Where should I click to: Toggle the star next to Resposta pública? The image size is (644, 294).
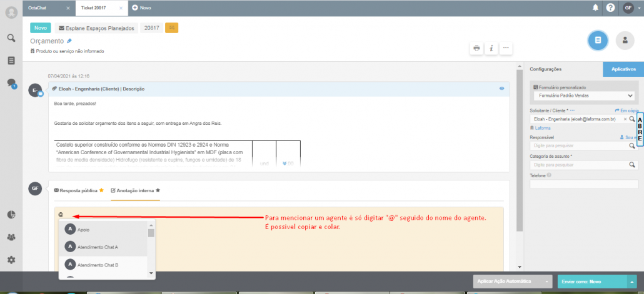coord(101,190)
